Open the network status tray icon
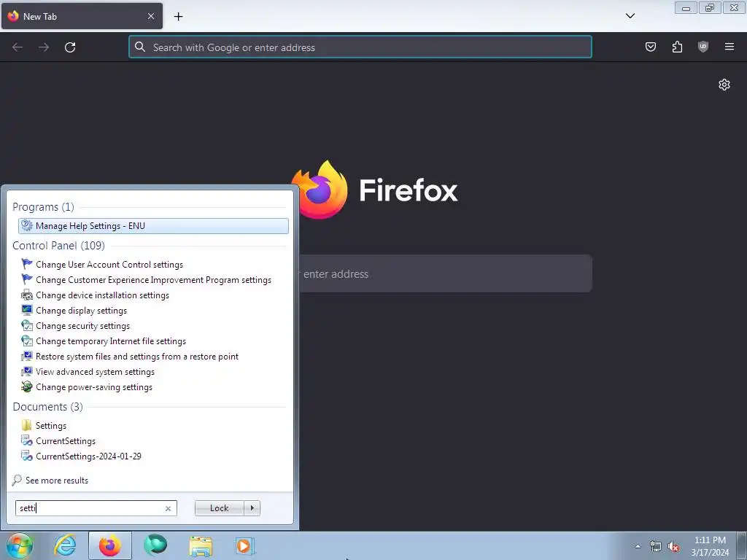This screenshot has height=560, width=747. (x=656, y=547)
